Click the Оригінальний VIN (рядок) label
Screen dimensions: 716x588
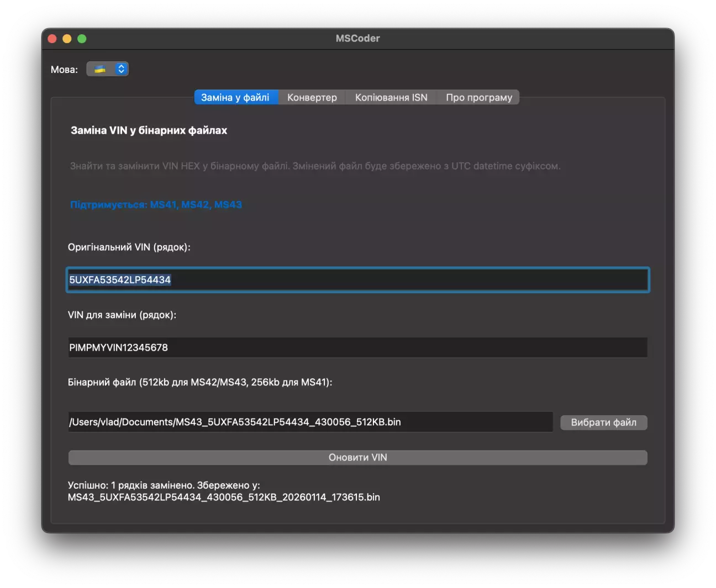click(129, 247)
